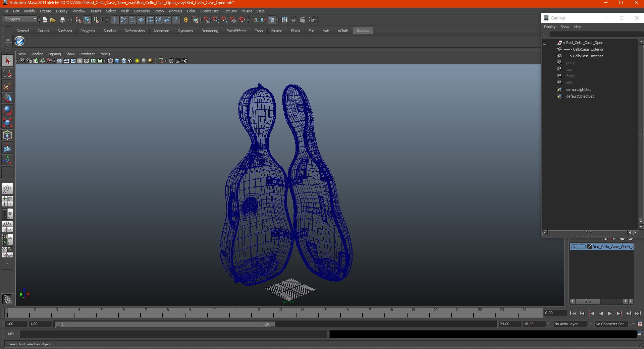
Task: Click the MEL command input field
Action: coord(173,334)
